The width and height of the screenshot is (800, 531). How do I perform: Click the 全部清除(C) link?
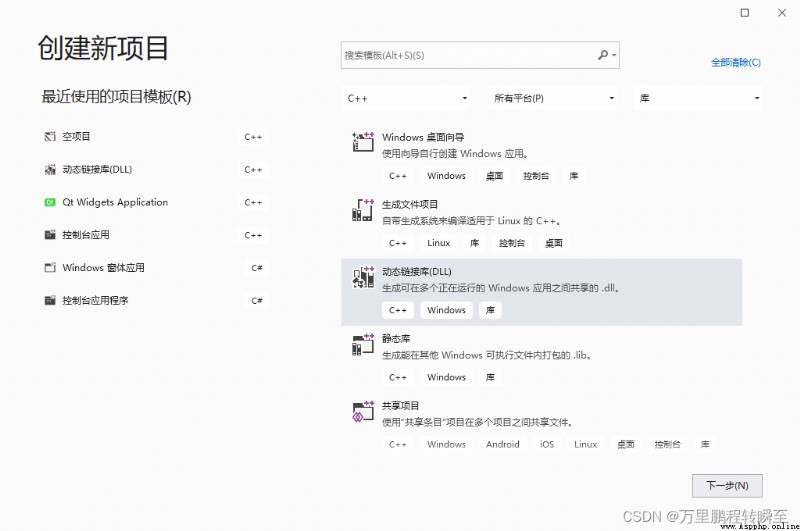tap(736, 62)
